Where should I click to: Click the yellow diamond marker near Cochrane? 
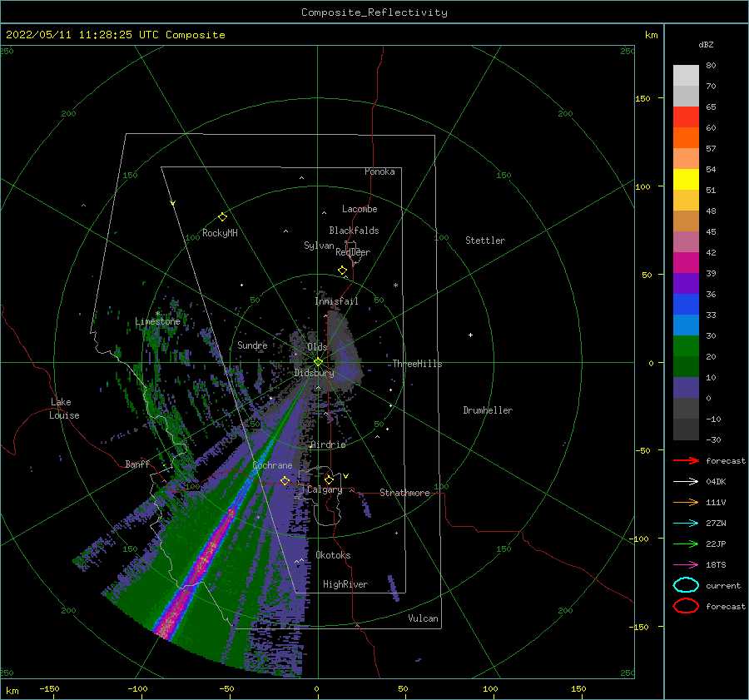click(285, 480)
